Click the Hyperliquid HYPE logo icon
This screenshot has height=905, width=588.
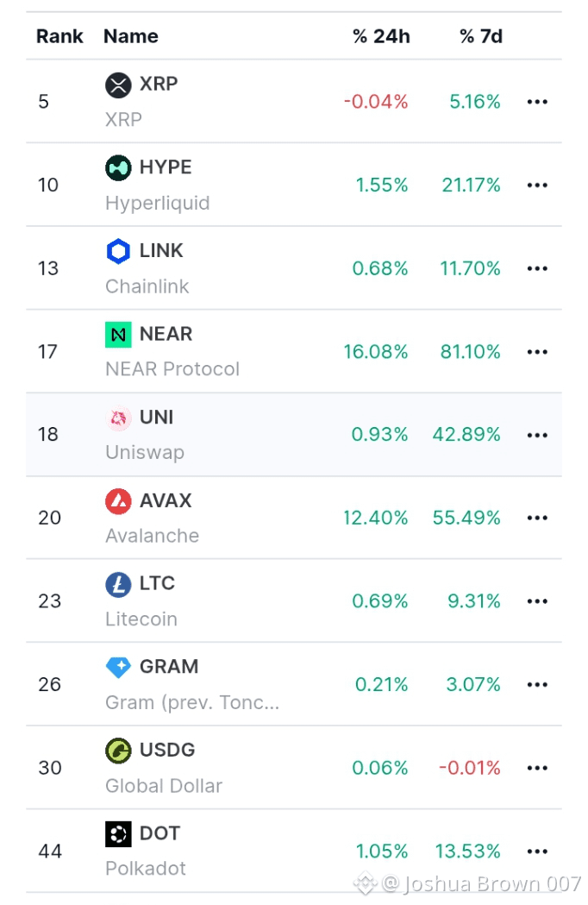pos(118,168)
